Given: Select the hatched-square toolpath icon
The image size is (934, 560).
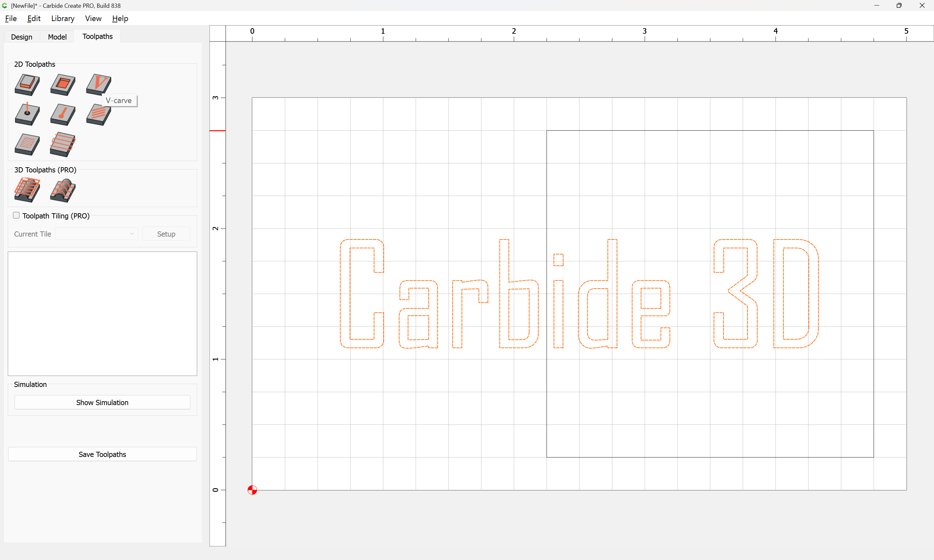Looking at the screenshot, I should 27,144.
